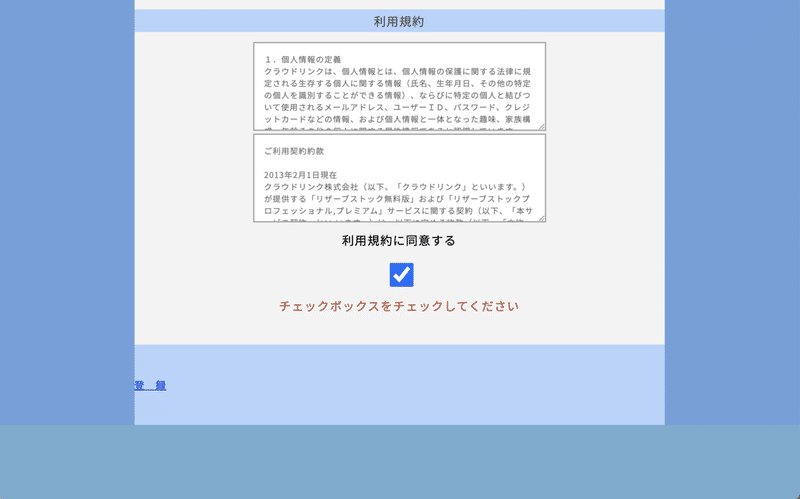Click the 利用規約に同意する label
Screen dimensions: 800x499
[398, 241]
